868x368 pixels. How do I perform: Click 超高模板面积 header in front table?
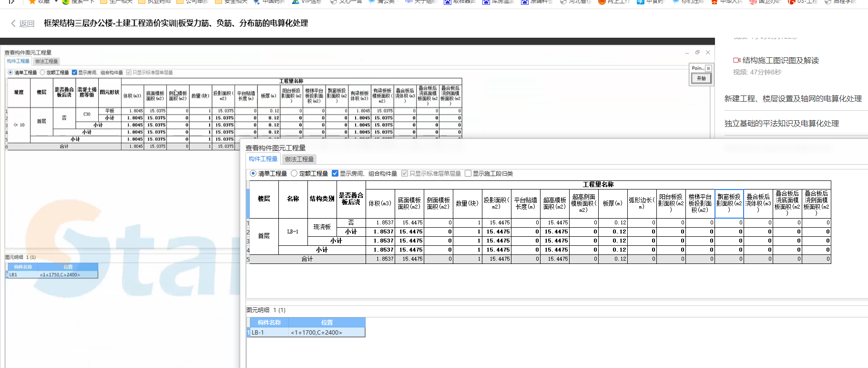pyautogui.click(x=554, y=203)
